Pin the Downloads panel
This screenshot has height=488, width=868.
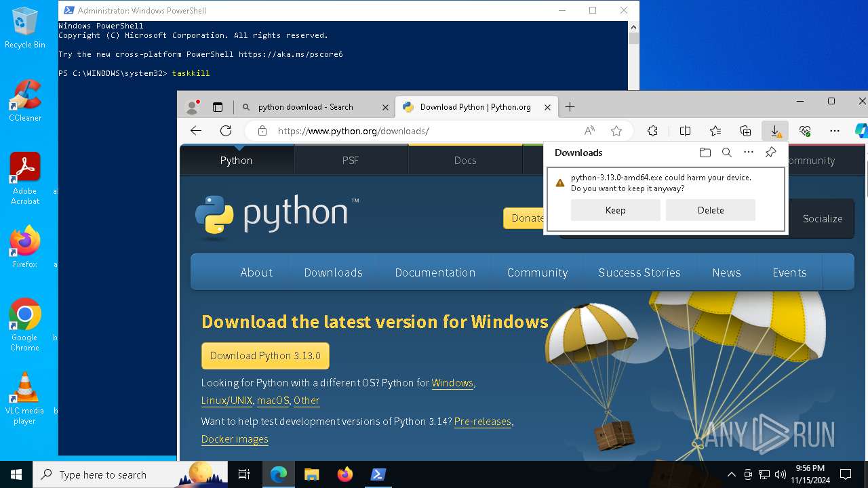[770, 152]
